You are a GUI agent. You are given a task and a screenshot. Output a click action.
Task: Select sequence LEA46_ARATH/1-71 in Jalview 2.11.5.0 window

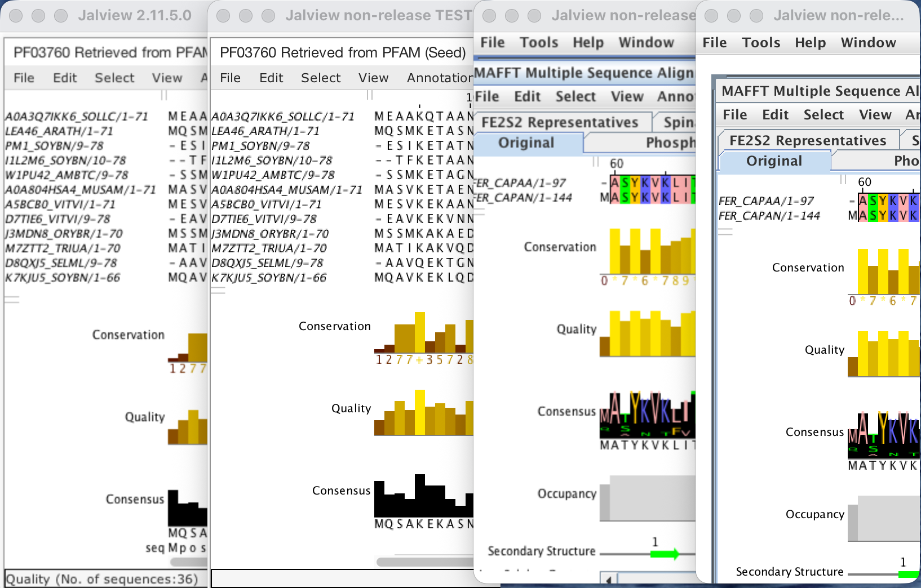(59, 131)
